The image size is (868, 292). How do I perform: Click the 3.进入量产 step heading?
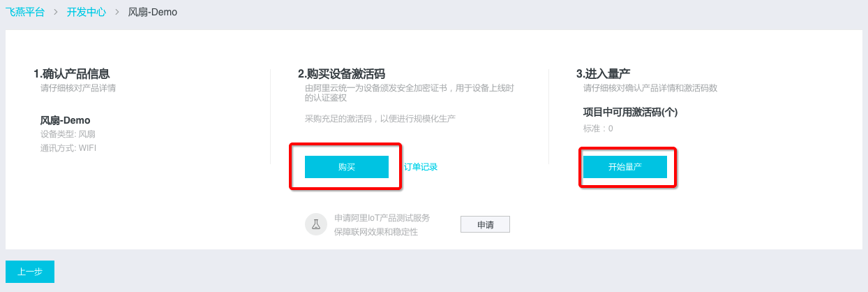point(604,74)
